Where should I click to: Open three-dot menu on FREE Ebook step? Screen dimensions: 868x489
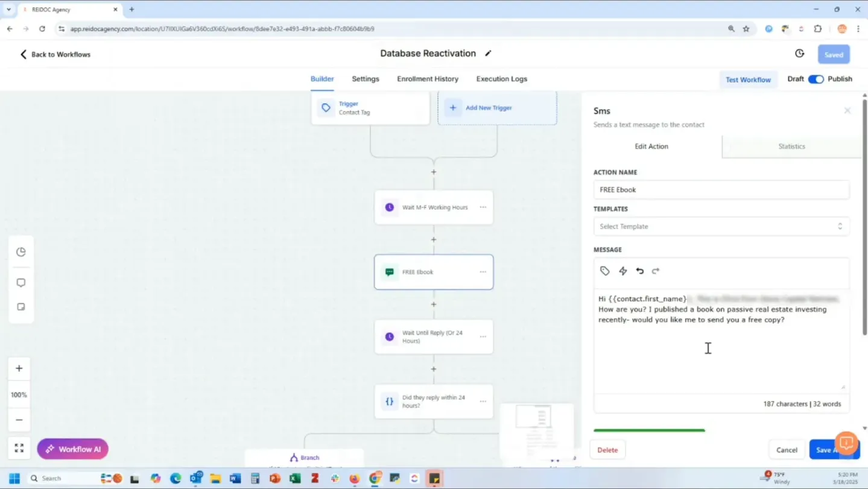point(483,272)
